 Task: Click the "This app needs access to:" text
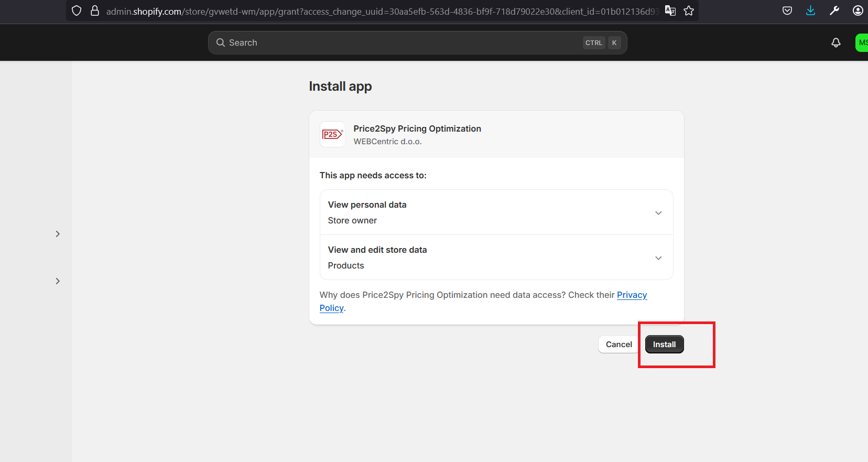click(x=373, y=175)
